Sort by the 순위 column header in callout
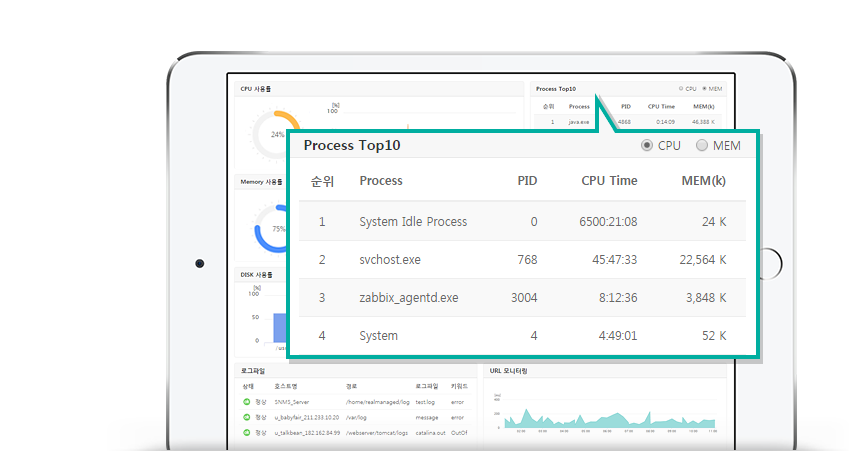Viewport: 850px width, 464px height. 322,181
